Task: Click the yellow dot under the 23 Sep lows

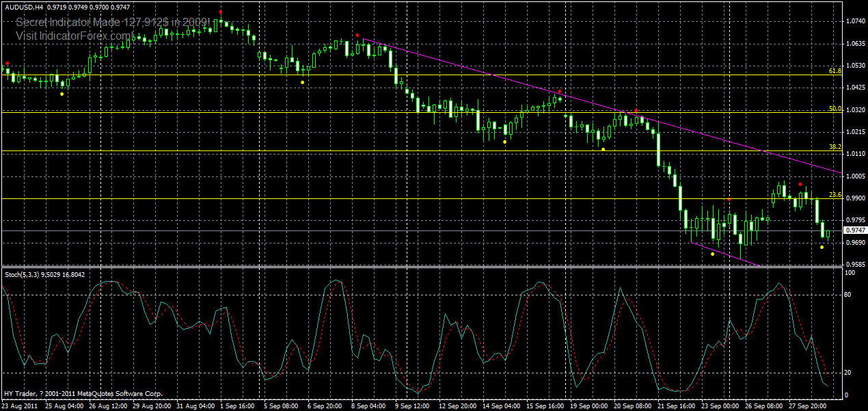Action: point(711,252)
